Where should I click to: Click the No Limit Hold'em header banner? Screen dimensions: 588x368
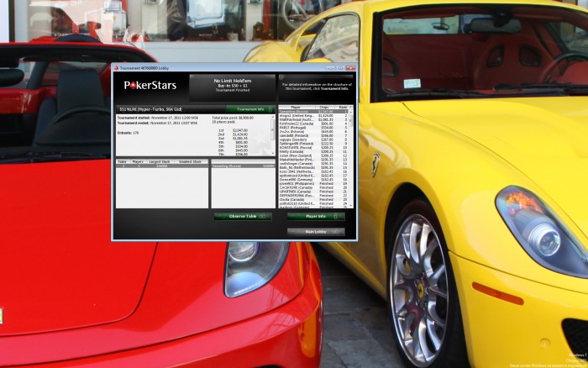point(233,87)
